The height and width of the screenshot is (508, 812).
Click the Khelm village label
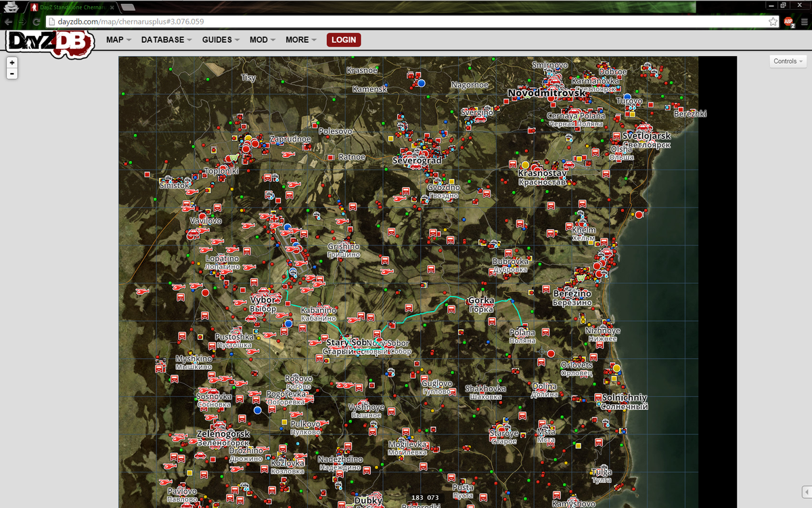coord(583,230)
